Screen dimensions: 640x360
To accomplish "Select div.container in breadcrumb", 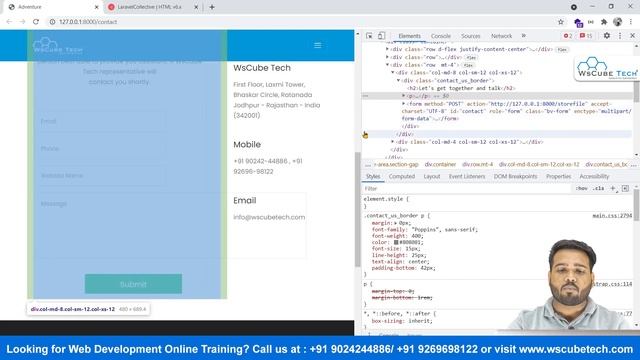I will (440, 164).
